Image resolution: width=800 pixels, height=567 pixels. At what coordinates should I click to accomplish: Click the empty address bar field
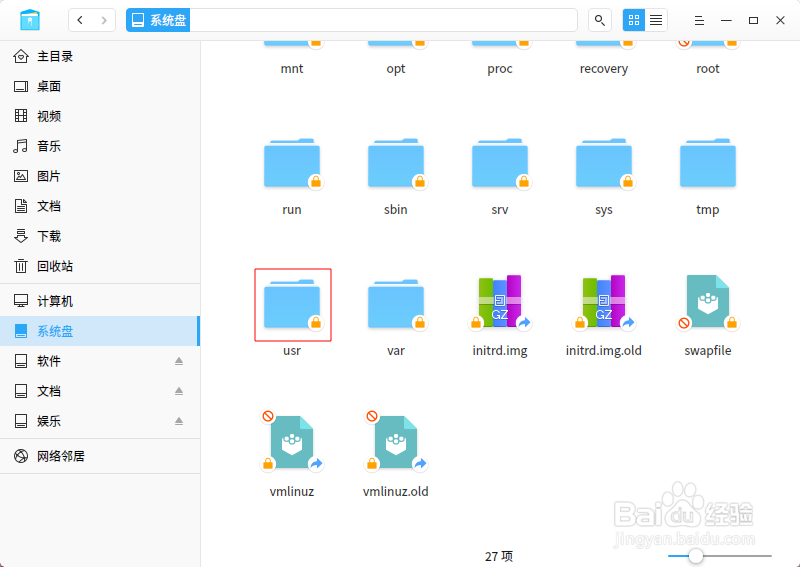(383, 20)
